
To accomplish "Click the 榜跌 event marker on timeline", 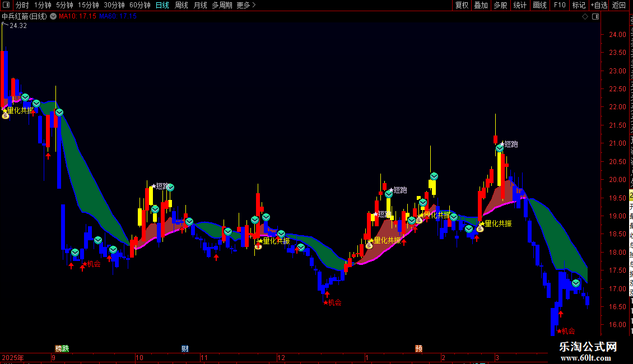I will pyautogui.click(x=62, y=349).
